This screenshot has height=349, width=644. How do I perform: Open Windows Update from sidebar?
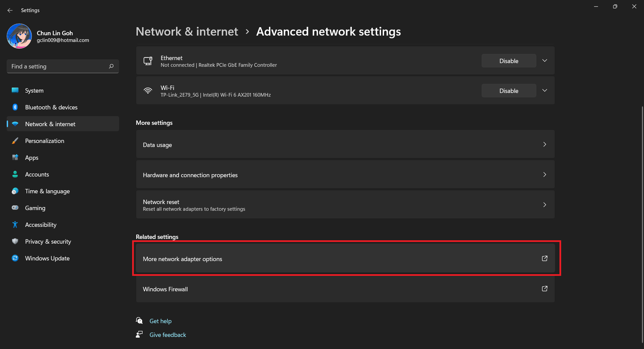[47, 258]
